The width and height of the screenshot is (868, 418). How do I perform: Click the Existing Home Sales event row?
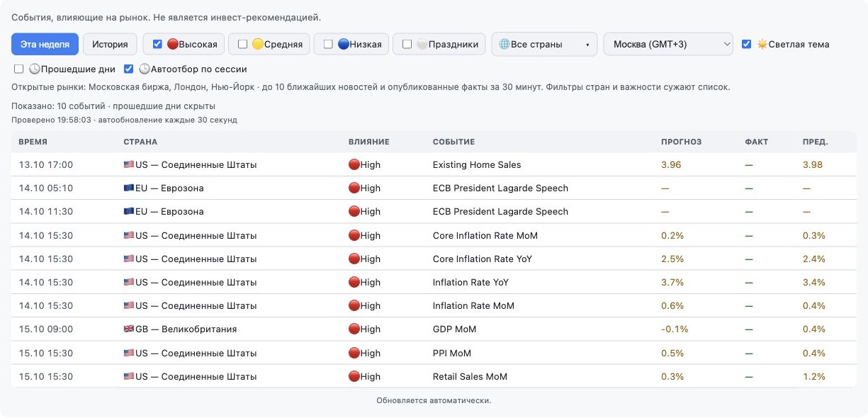(x=434, y=164)
